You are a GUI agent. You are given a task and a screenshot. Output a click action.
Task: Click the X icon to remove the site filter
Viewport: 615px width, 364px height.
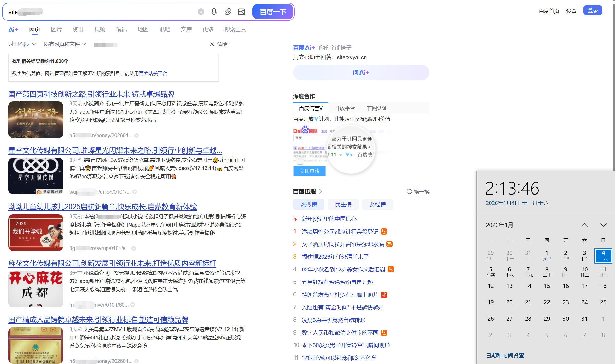pos(212,44)
